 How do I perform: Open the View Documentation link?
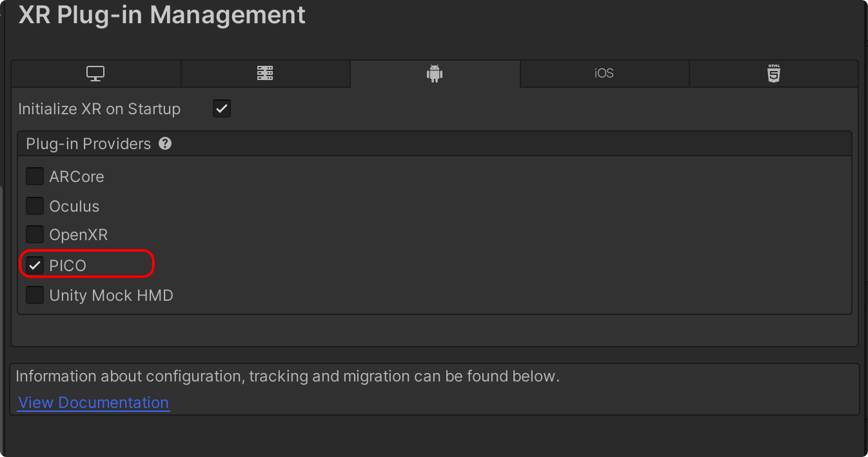click(x=94, y=402)
